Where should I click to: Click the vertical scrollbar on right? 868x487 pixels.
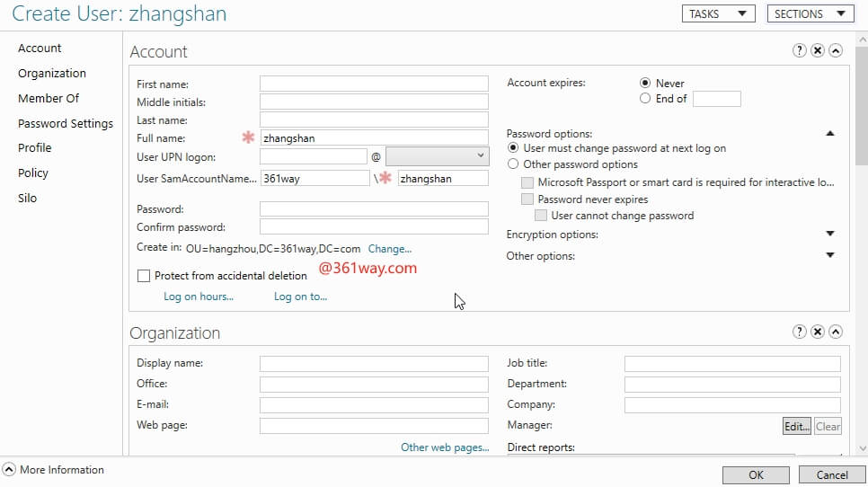861,99
